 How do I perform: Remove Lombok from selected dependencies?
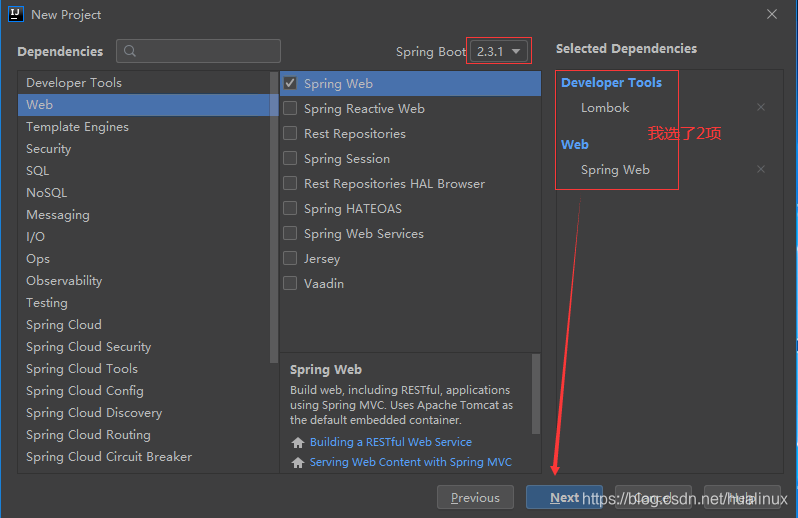click(761, 107)
